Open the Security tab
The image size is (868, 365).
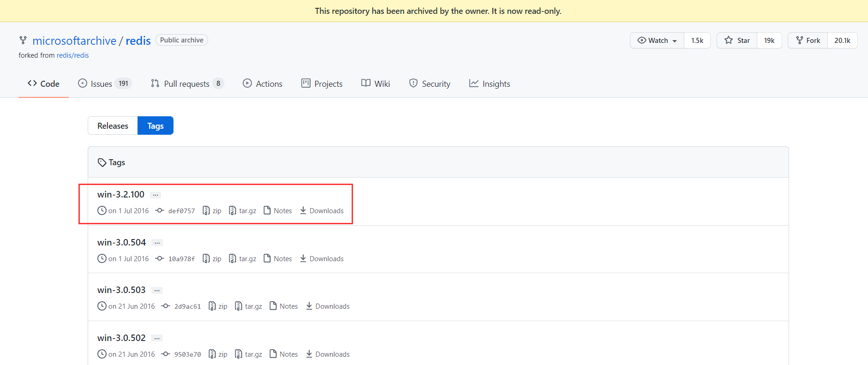click(x=430, y=84)
